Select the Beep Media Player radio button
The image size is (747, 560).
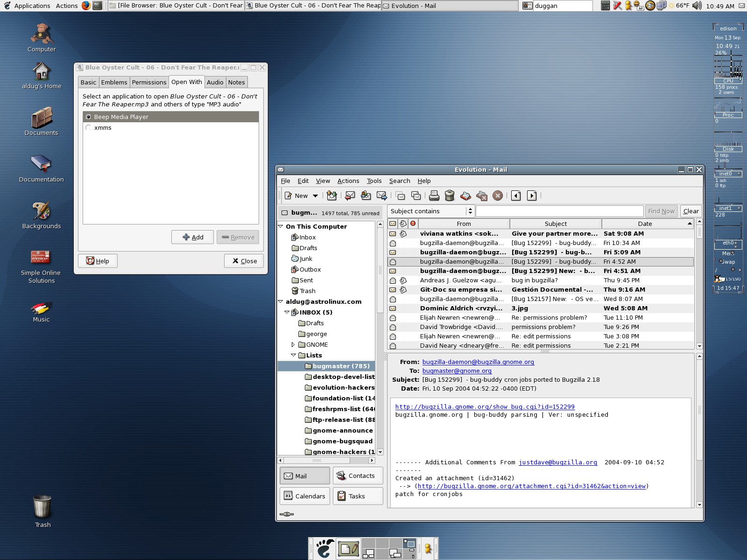(89, 117)
